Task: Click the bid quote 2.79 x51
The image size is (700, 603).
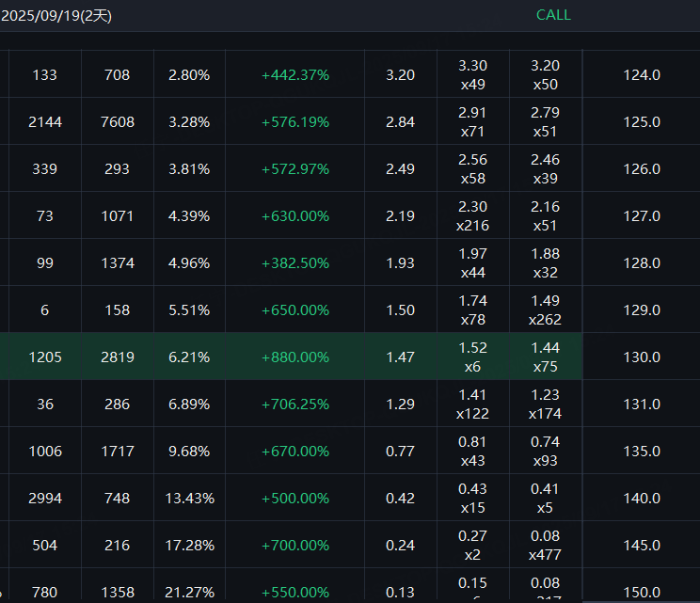Action: 545,122
